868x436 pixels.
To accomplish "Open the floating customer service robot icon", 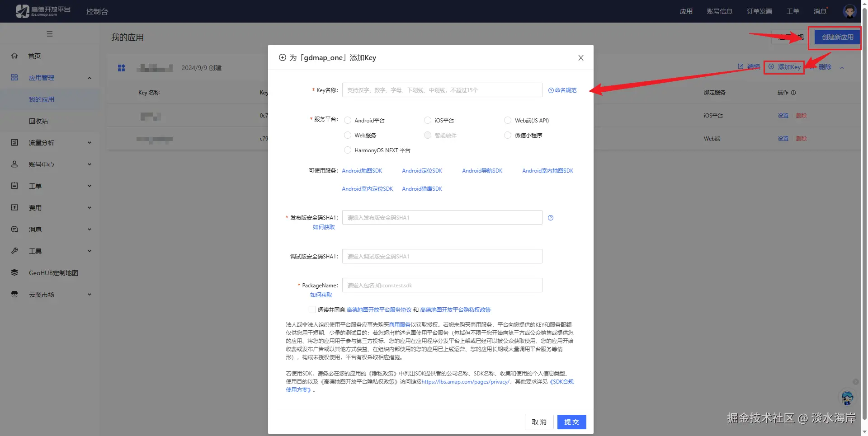I will click(847, 398).
